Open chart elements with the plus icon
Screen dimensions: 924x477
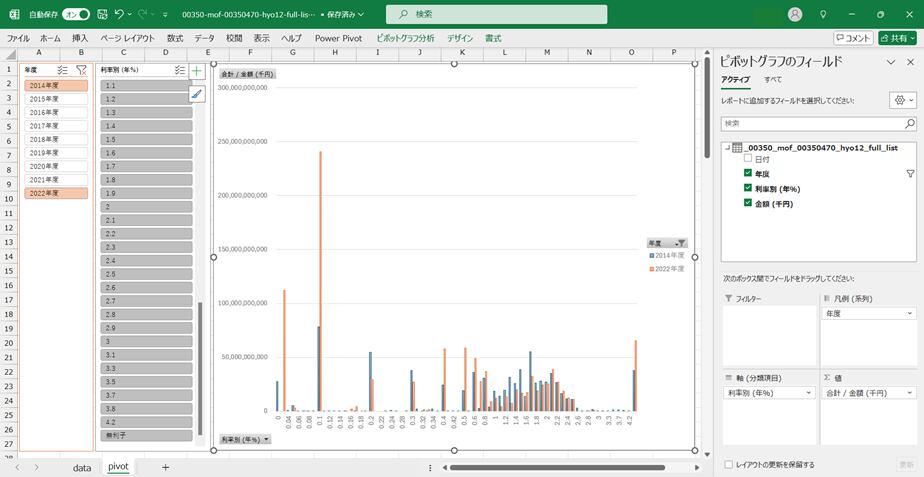[x=197, y=72]
